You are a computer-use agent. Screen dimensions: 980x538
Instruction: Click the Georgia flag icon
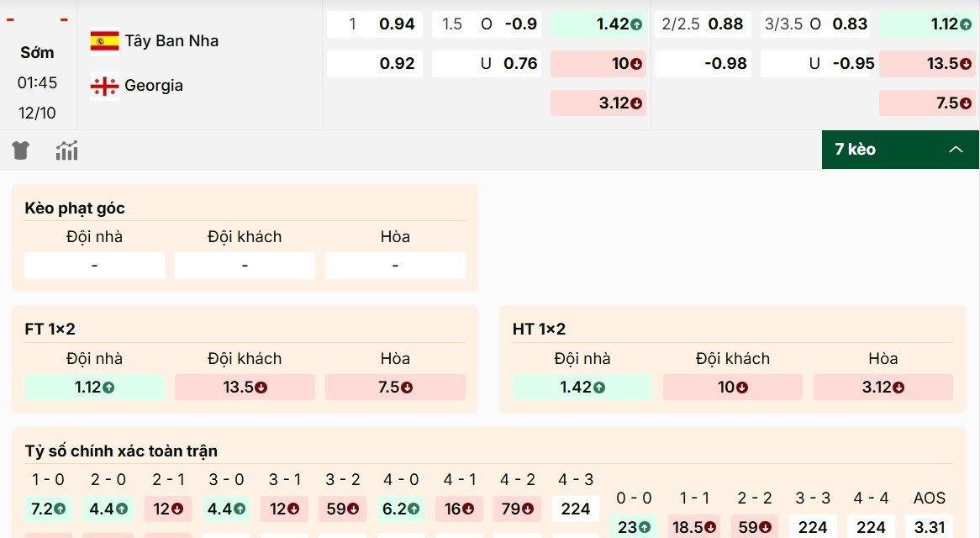click(x=104, y=85)
